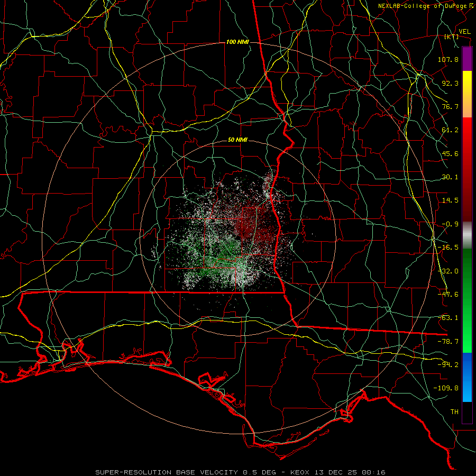
Task: Click the -47.6 velocity scale value
Action: 448,295
